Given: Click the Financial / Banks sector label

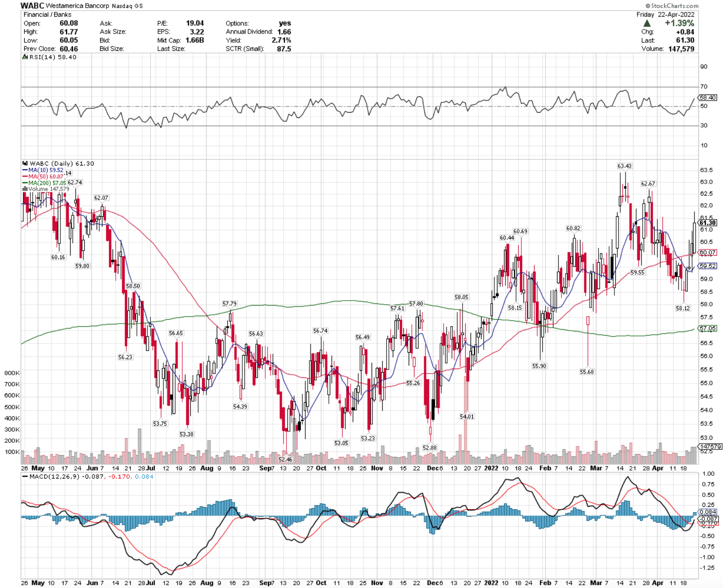Looking at the screenshot, I should tap(47, 15).
